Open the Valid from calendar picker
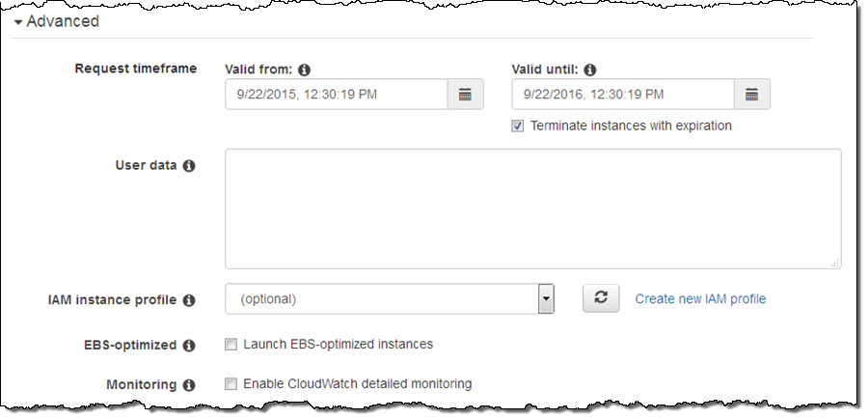Image resolution: width=868 pixels, height=419 pixels. [x=465, y=95]
